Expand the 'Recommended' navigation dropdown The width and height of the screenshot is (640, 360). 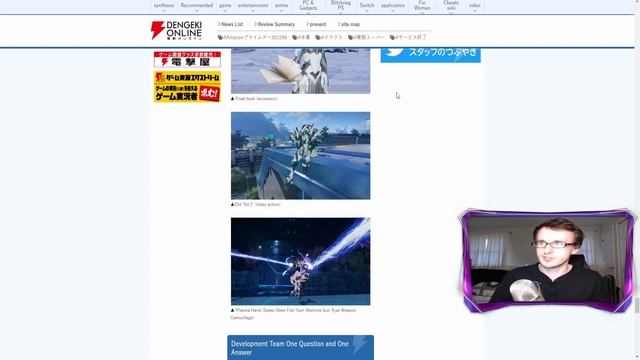click(x=197, y=6)
